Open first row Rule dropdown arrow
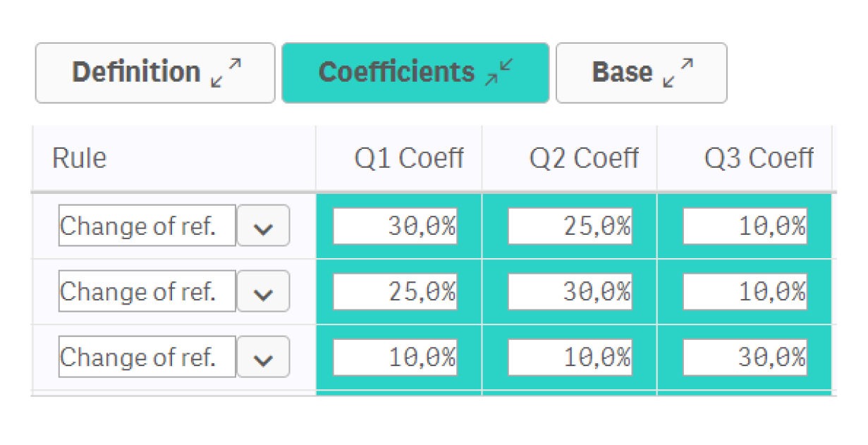 [263, 226]
